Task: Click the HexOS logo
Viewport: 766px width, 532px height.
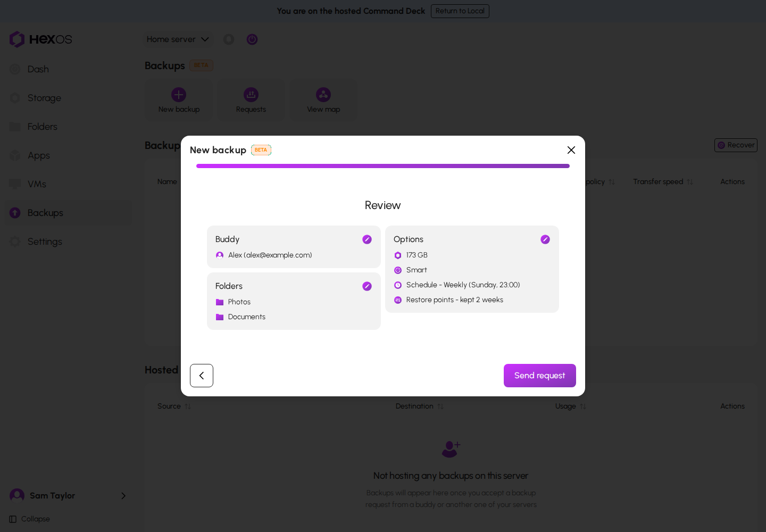Action: pos(40,39)
